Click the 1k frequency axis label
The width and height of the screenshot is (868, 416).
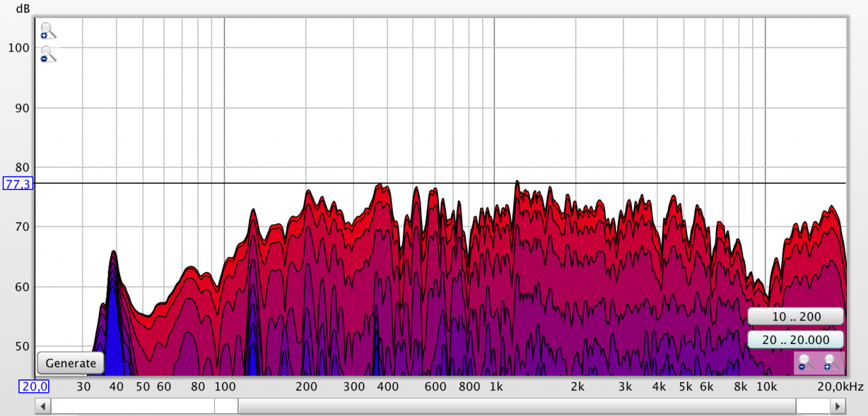click(496, 387)
